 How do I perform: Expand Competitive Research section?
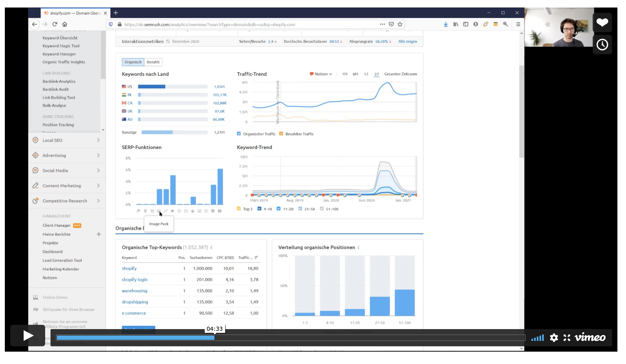pos(67,201)
